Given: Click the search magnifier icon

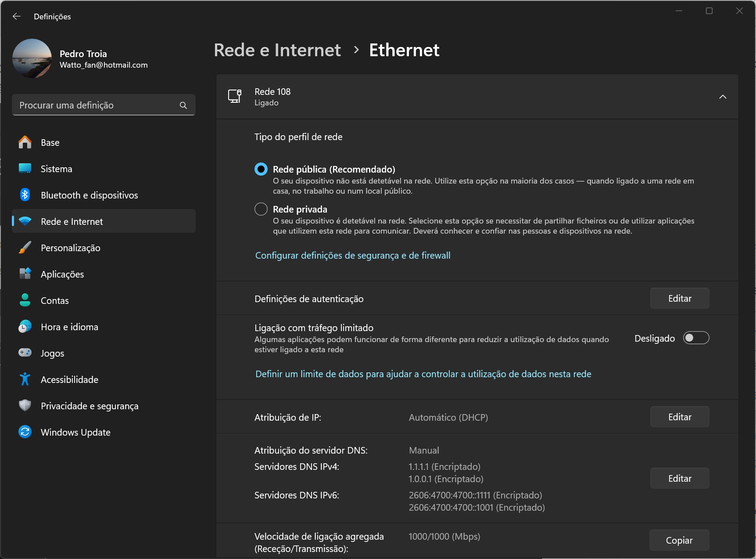Looking at the screenshot, I should (x=183, y=105).
